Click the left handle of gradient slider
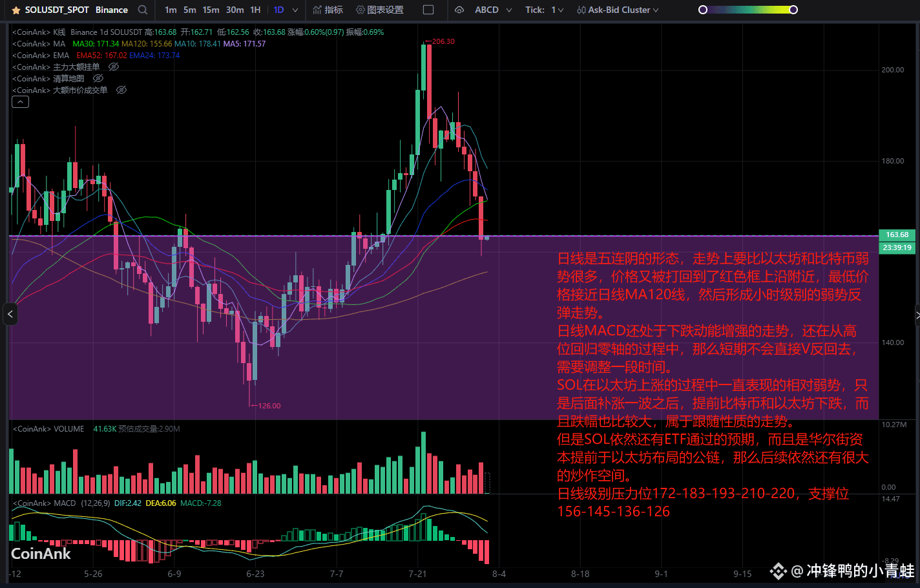920x588 pixels. tap(703, 10)
